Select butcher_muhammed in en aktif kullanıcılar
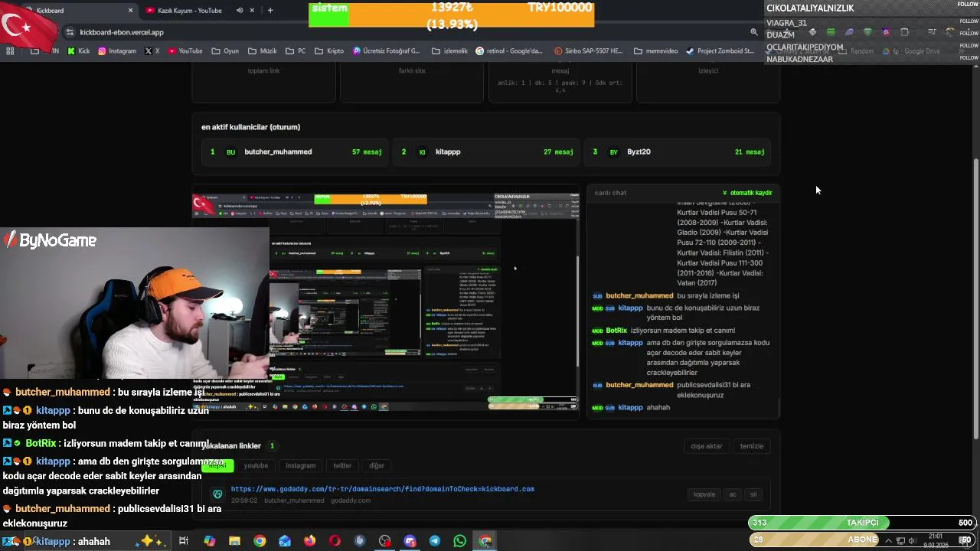This screenshot has width=980, height=551. [x=295, y=152]
